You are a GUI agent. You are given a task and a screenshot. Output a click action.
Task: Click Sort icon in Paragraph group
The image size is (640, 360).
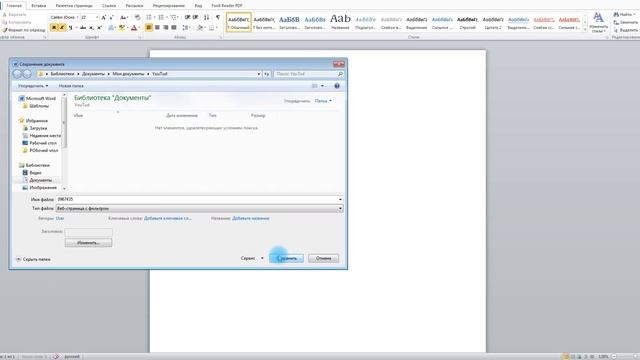coord(207,17)
